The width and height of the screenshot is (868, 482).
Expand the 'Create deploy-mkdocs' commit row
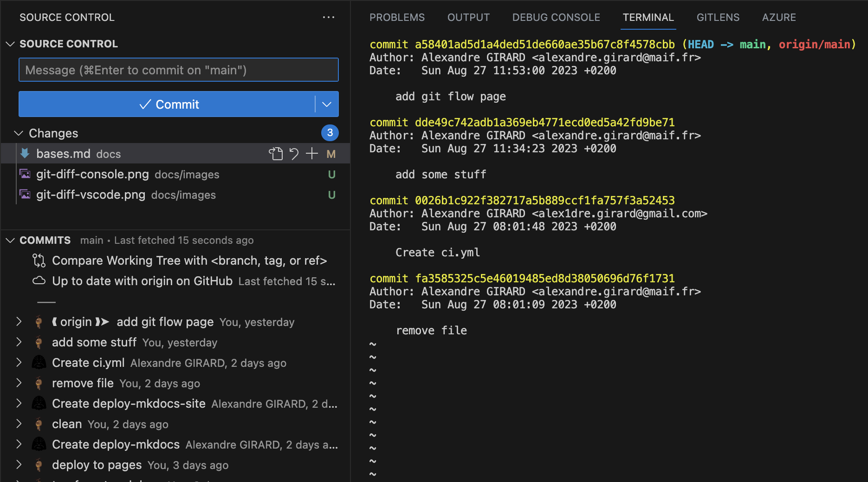(19, 444)
